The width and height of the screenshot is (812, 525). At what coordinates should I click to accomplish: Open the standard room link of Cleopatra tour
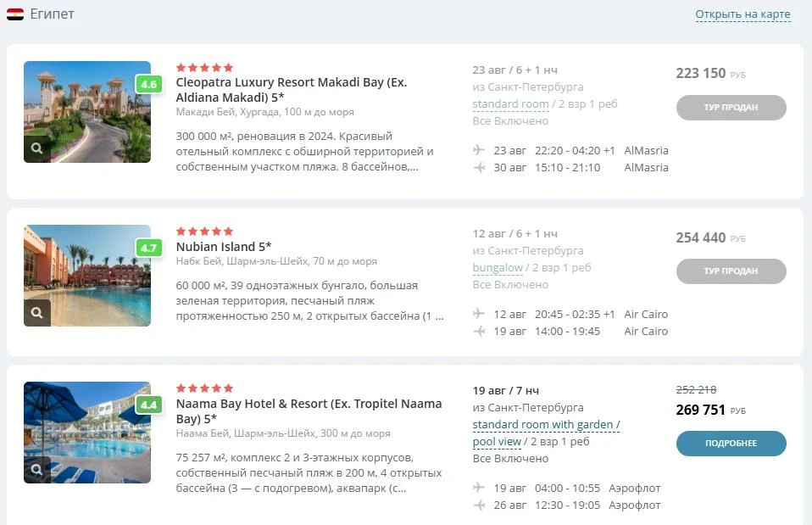pyautogui.click(x=510, y=103)
